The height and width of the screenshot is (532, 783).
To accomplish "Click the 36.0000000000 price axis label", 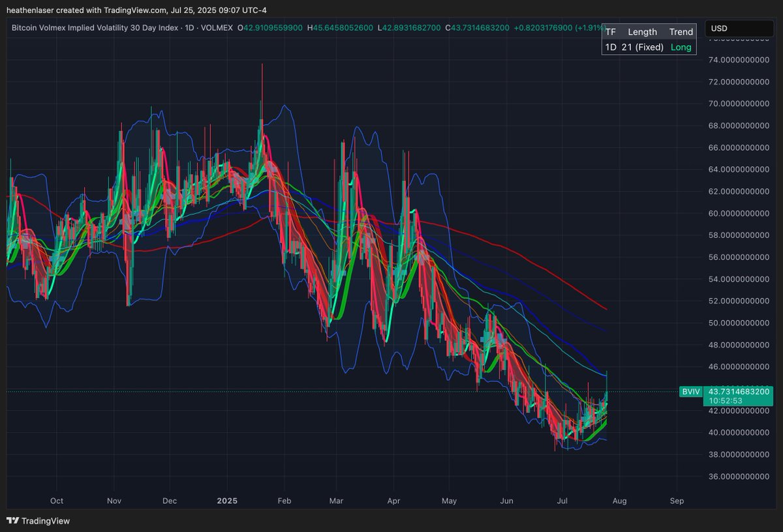I will point(739,476).
